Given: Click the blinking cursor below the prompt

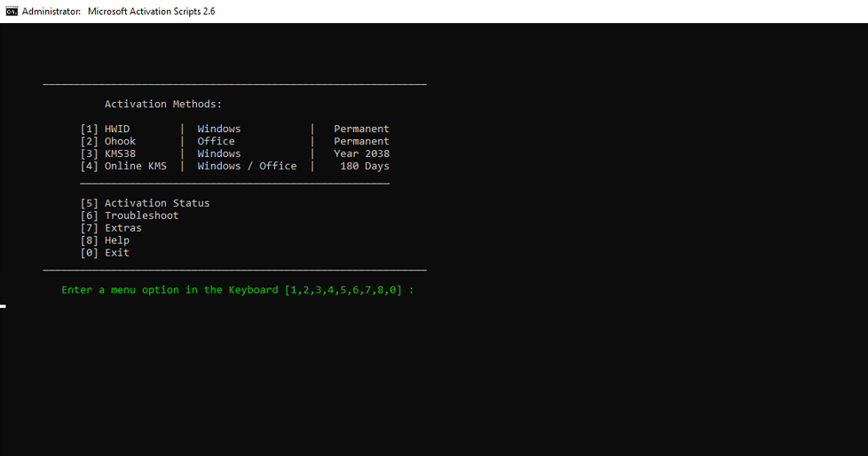Looking at the screenshot, I should 3,306.
